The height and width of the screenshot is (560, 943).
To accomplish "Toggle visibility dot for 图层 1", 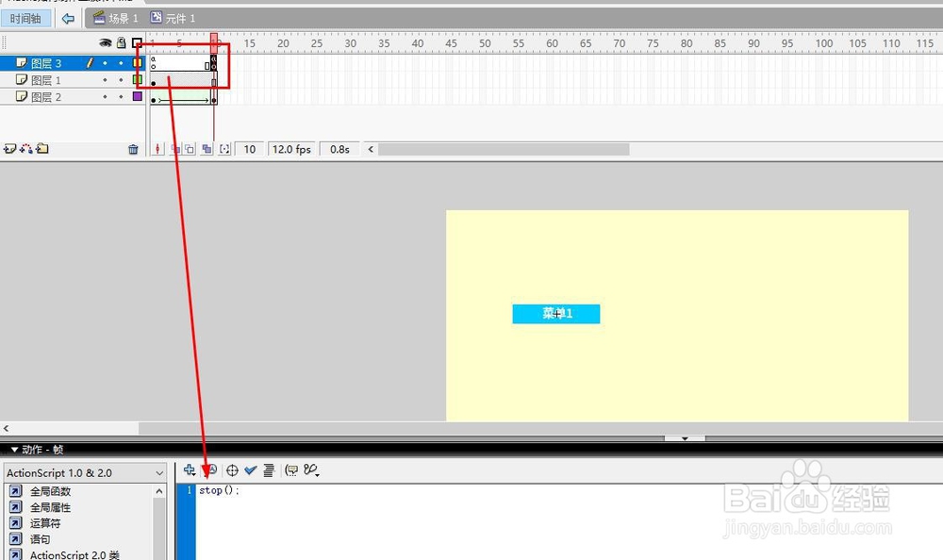I will pyautogui.click(x=106, y=80).
